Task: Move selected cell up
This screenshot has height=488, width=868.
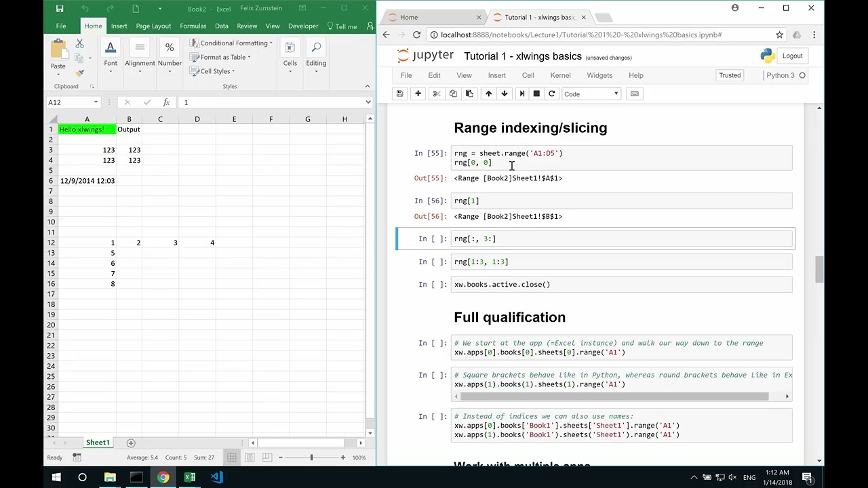Action: pos(488,94)
